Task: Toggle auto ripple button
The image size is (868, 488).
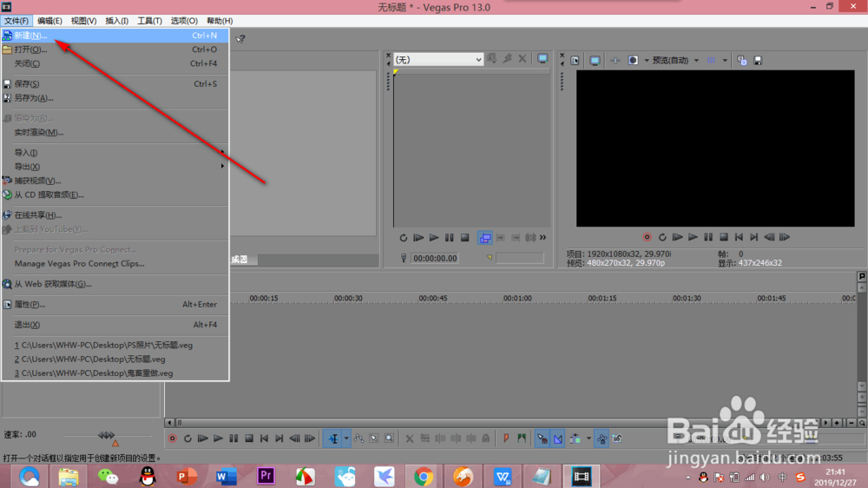Action: [575, 439]
